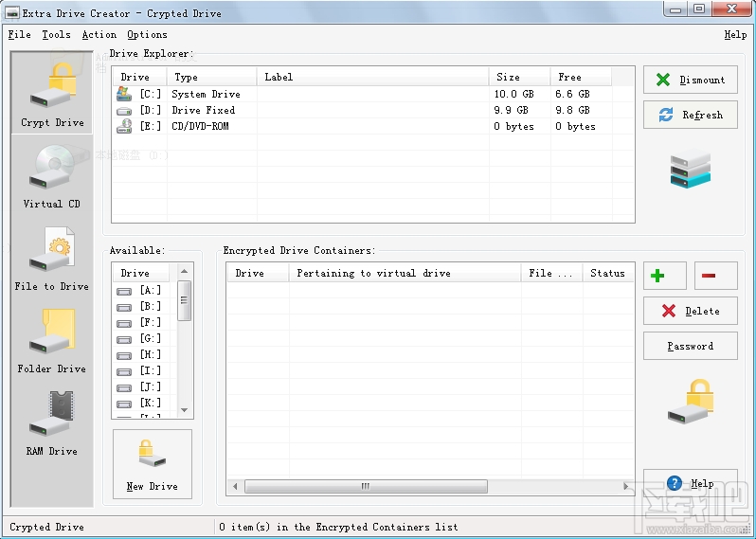Click the K: drive icon in Available list
The width and height of the screenshot is (756, 539).
coord(124,404)
